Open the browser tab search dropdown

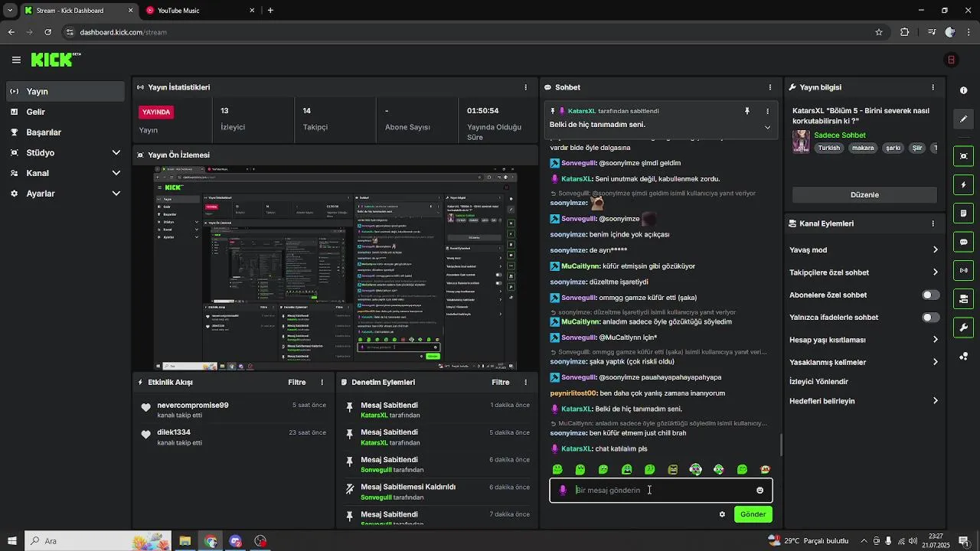click(x=10, y=10)
